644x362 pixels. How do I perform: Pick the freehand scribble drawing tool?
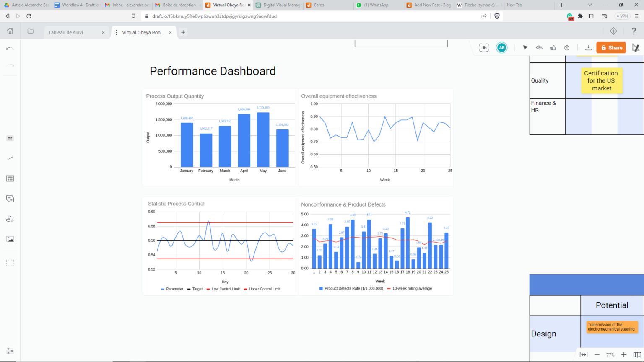pyautogui.click(x=10, y=219)
